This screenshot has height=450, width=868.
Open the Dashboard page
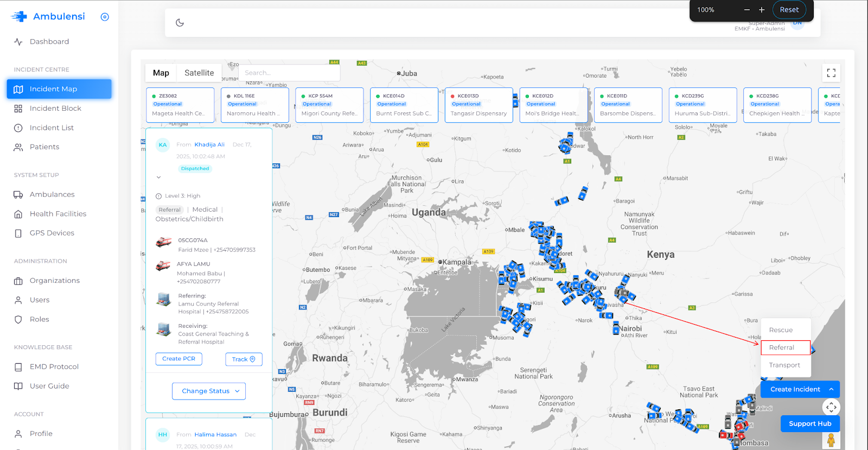[x=49, y=42]
